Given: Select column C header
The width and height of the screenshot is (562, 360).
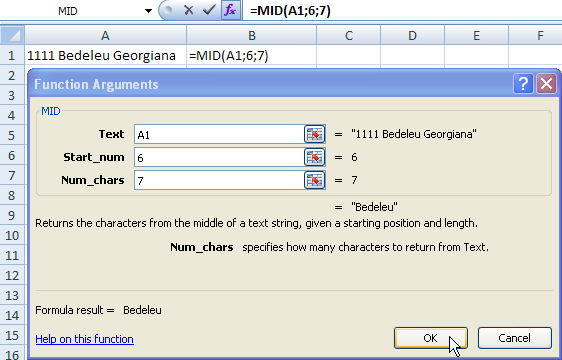Looking at the screenshot, I should pos(349,35).
